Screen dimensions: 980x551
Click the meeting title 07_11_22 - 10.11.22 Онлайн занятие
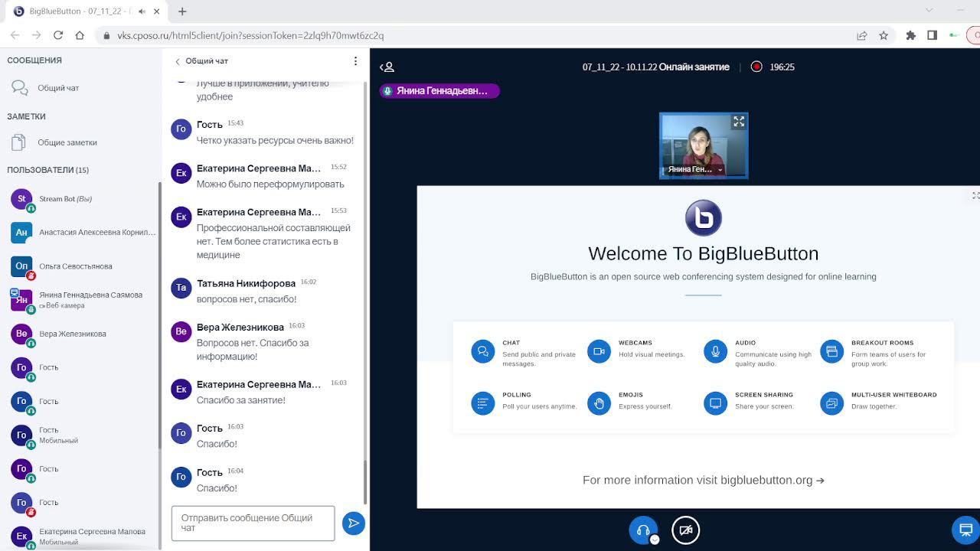pyautogui.click(x=656, y=67)
